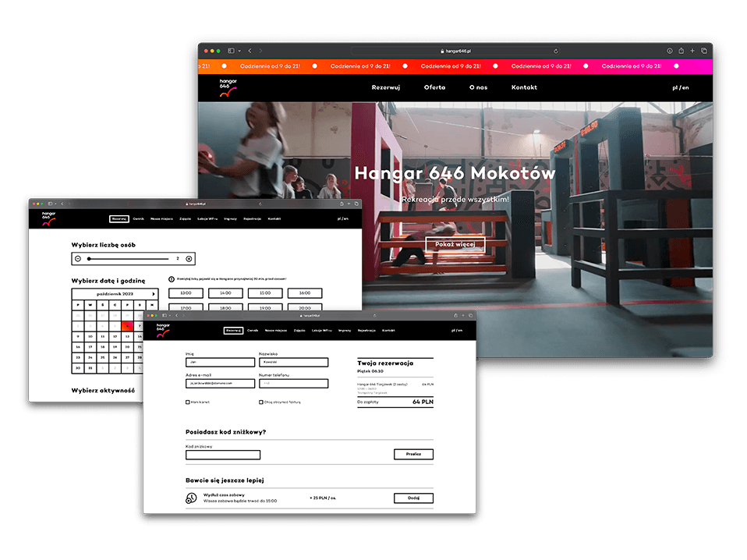The width and height of the screenshot is (747, 560).
Task: Select the 13:00 time slot
Action: pyautogui.click(x=186, y=293)
